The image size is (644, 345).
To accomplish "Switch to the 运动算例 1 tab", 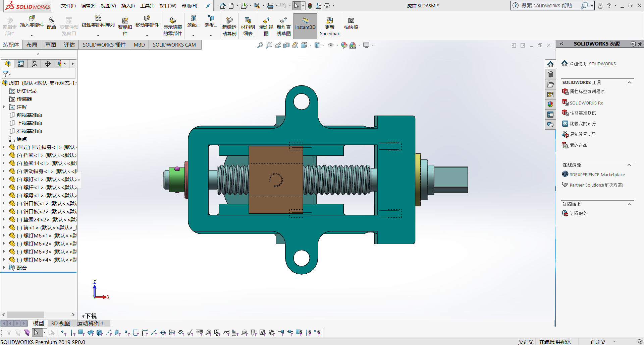I will [x=91, y=323].
